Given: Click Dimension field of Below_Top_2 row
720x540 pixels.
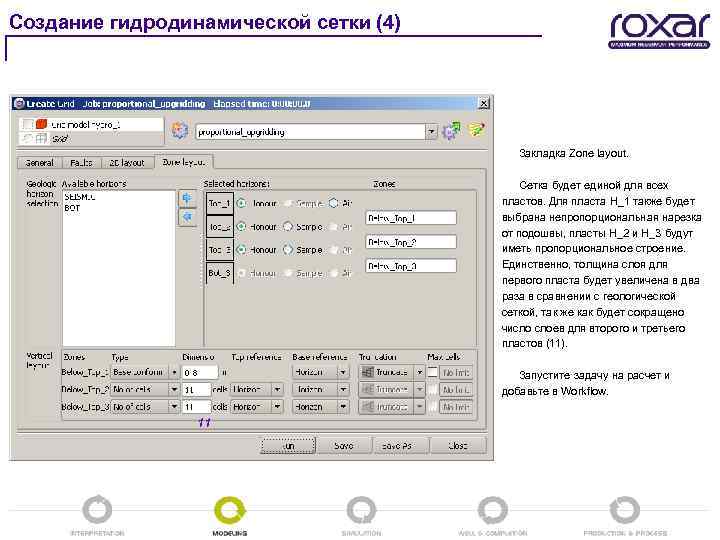Looking at the screenshot, I should (x=196, y=389).
